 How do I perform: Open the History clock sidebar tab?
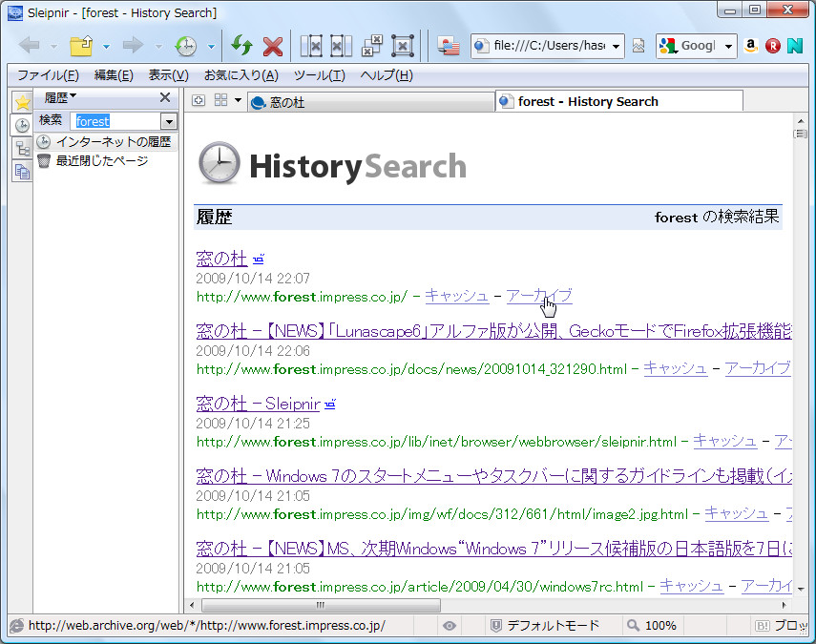pos(22,125)
